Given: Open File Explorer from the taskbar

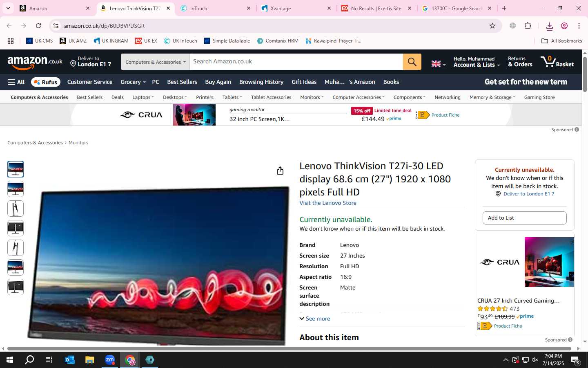Looking at the screenshot, I should pos(90,360).
